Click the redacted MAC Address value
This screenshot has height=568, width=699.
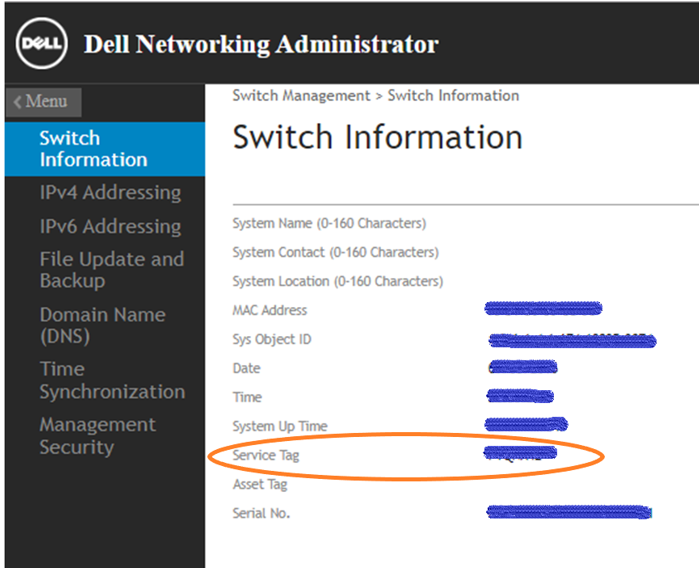click(x=543, y=308)
